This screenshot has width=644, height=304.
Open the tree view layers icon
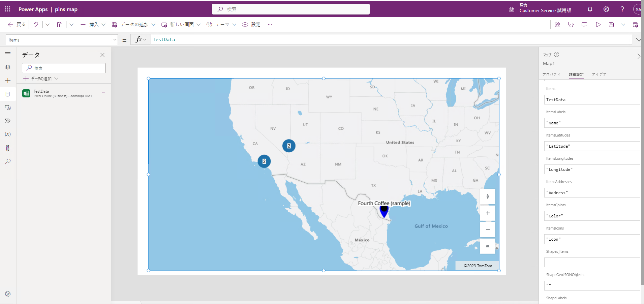coord(8,67)
